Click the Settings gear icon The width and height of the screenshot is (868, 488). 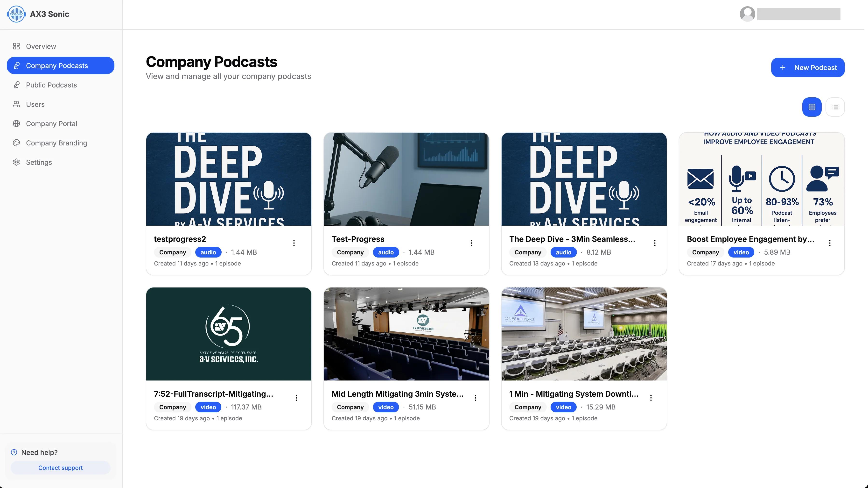[x=16, y=162]
